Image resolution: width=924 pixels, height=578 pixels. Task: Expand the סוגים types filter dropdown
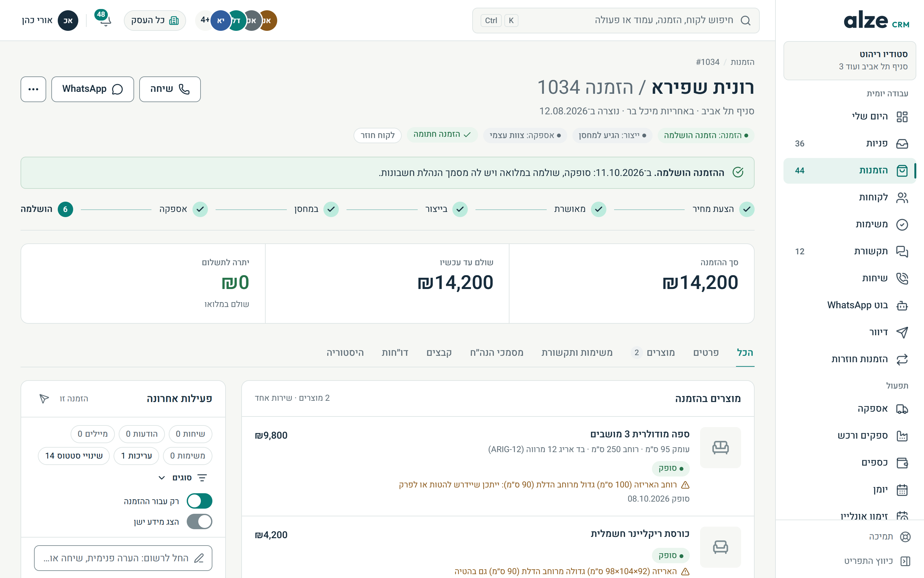point(183,477)
